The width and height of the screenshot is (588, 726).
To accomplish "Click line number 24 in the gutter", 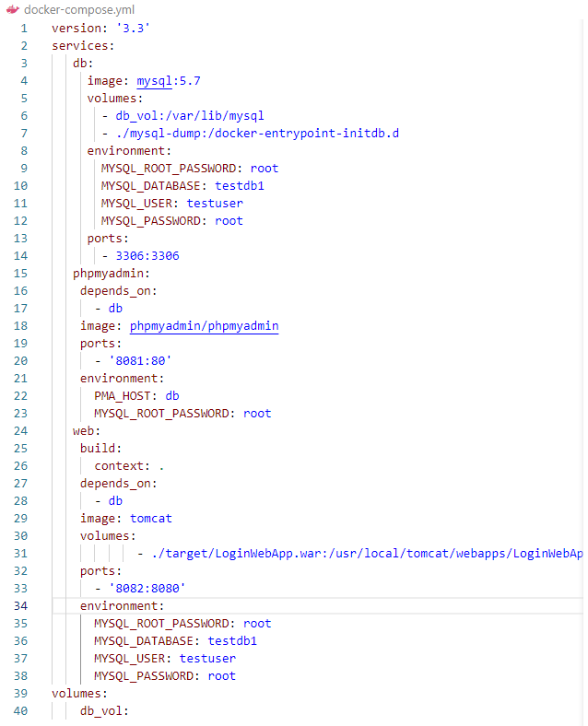I will [20, 430].
